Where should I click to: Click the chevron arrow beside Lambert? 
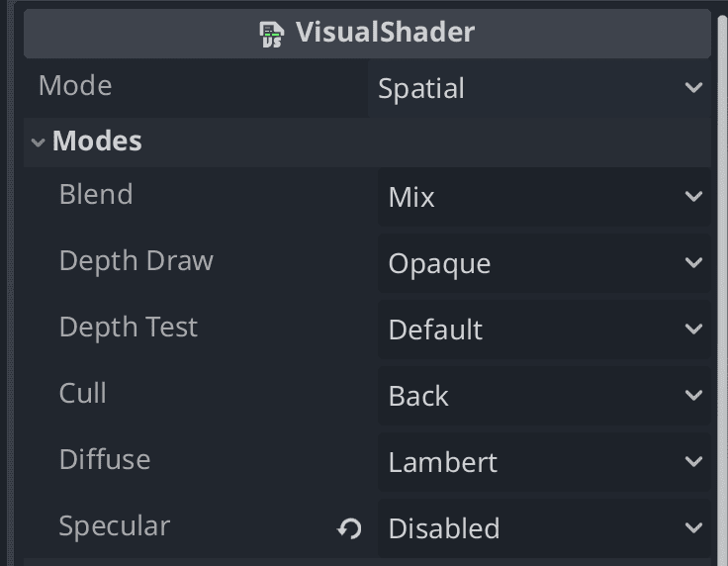(x=693, y=462)
